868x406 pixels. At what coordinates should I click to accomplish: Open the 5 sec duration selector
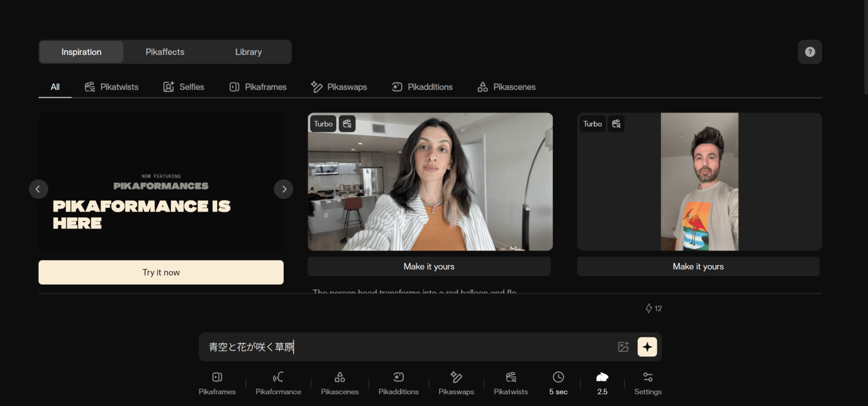pos(558,383)
